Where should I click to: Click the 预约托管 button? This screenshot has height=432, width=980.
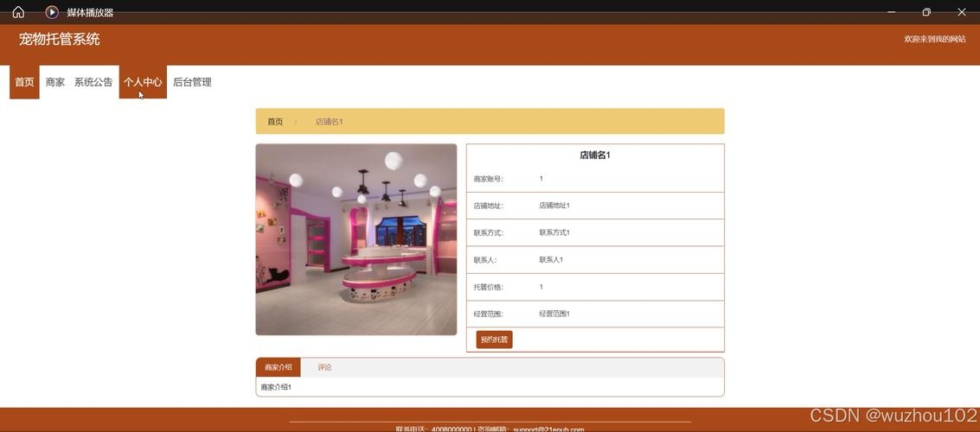click(x=495, y=340)
